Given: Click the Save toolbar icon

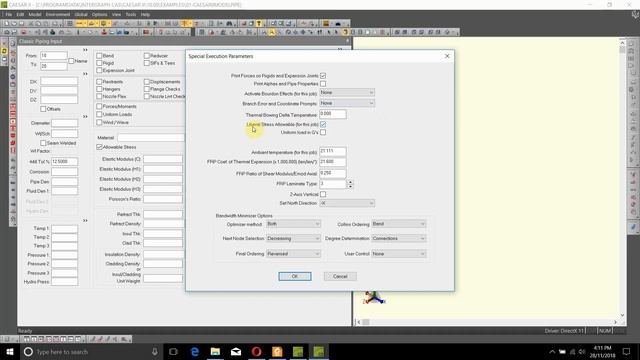Looking at the screenshot, I should point(22,24).
